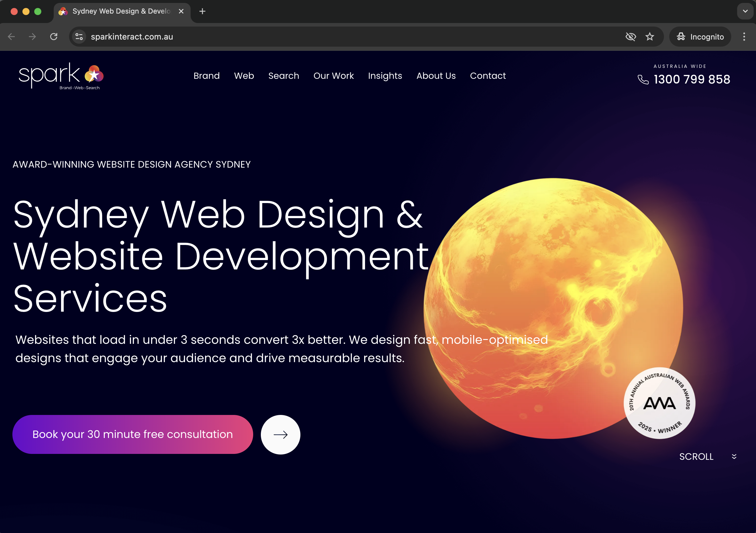Screen dimensions: 756x533
Task: Open the Brand menu item
Action: [x=207, y=76]
